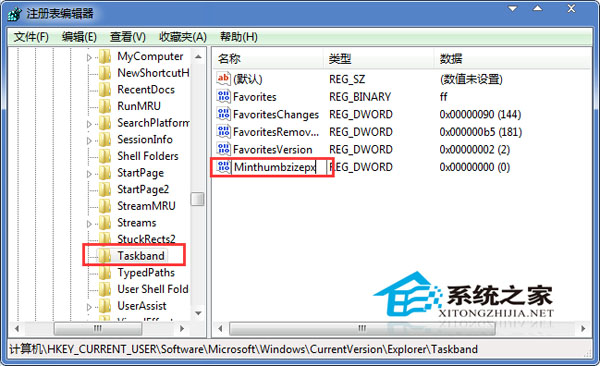The height and width of the screenshot is (366, 600).
Task: Select the StuckRects2 key label
Action: (x=146, y=239)
